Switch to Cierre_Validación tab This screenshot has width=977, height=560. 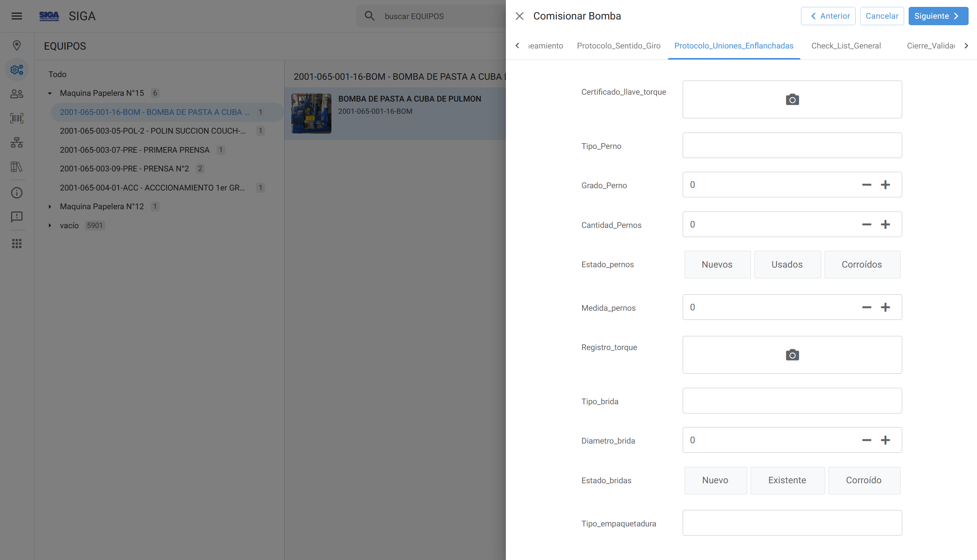[930, 46]
